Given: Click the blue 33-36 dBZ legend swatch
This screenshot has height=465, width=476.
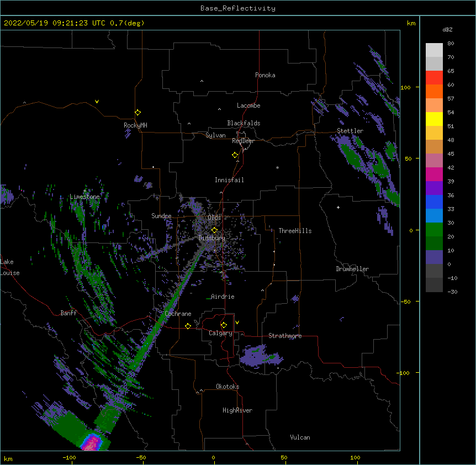Looking at the screenshot, I should pos(434,202).
